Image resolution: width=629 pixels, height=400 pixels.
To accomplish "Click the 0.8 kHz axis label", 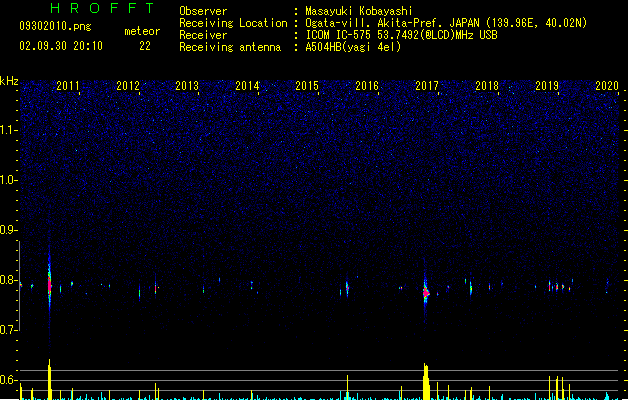I will click(x=8, y=280).
